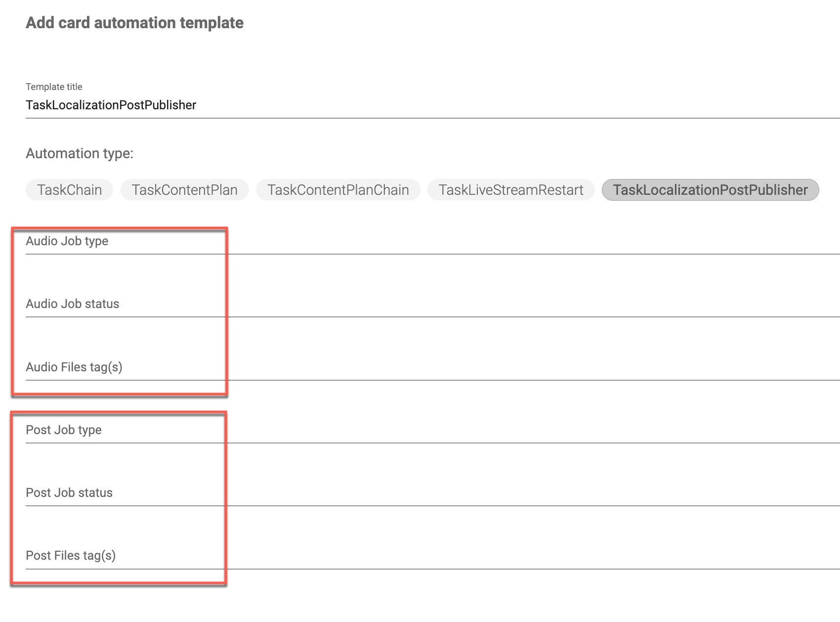Choose TaskContentPlan as automation type
840x622 pixels.
pyautogui.click(x=184, y=190)
